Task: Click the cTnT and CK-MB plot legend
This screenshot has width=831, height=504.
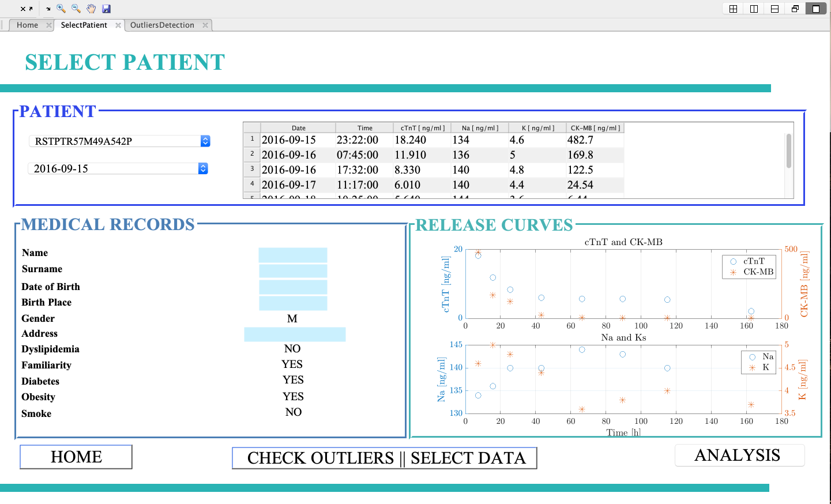Action: [749, 266]
